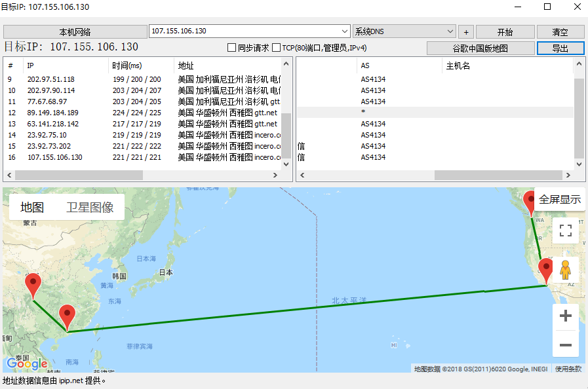The height and width of the screenshot is (389, 588).
Task: Toggle the 同步请求 checkbox
Action: [232, 48]
